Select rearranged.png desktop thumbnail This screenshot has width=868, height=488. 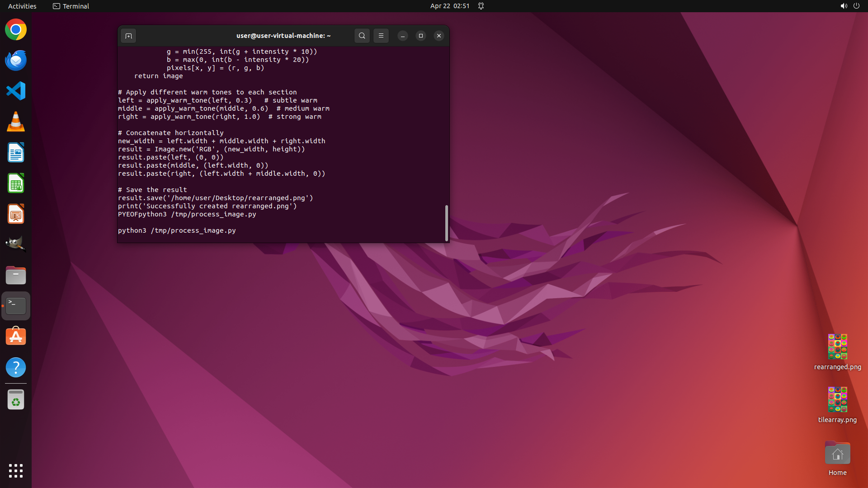click(837, 347)
